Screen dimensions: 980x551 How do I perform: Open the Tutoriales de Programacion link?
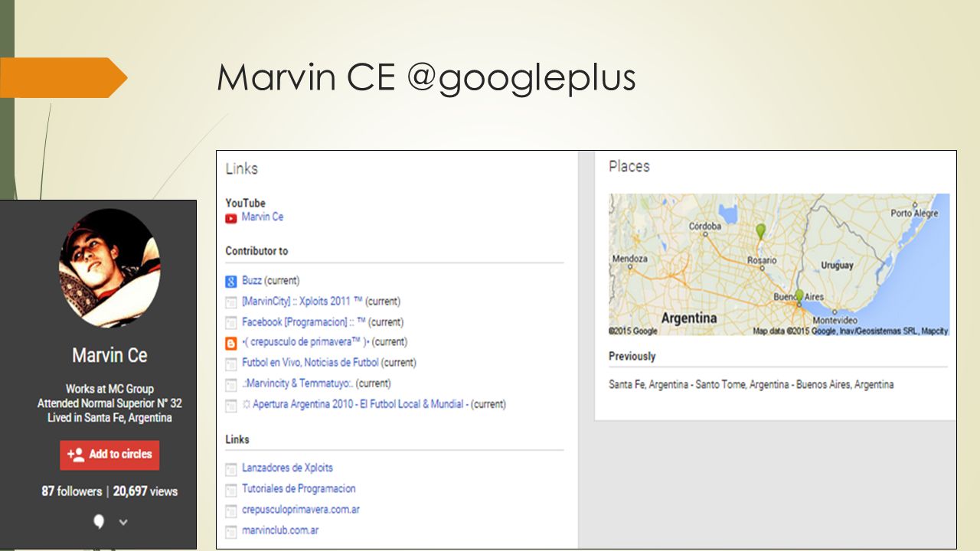[x=299, y=488]
